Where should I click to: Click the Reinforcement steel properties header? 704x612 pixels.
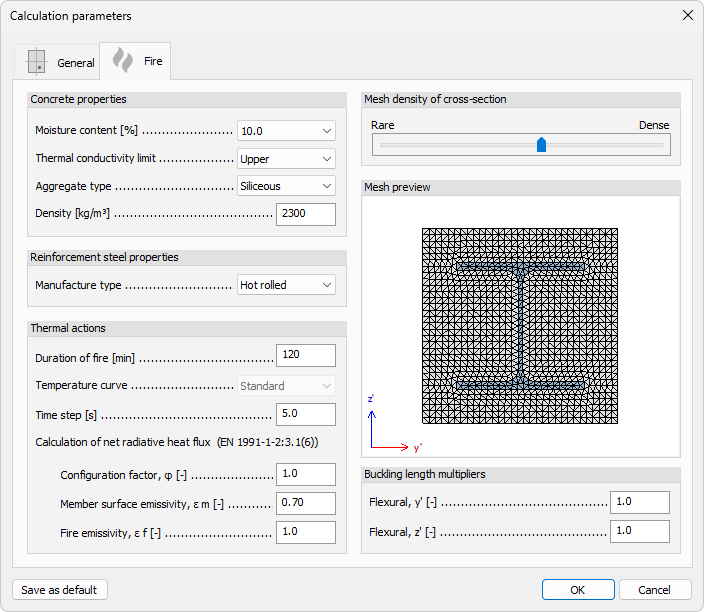pos(187,257)
